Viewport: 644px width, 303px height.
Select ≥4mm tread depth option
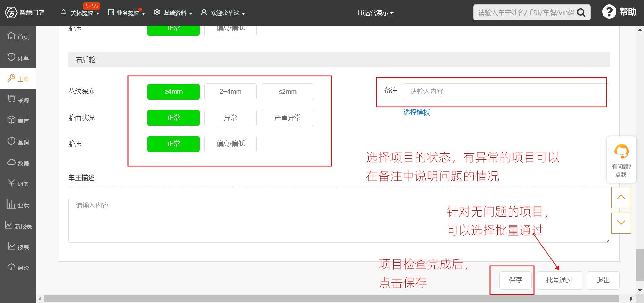(173, 92)
